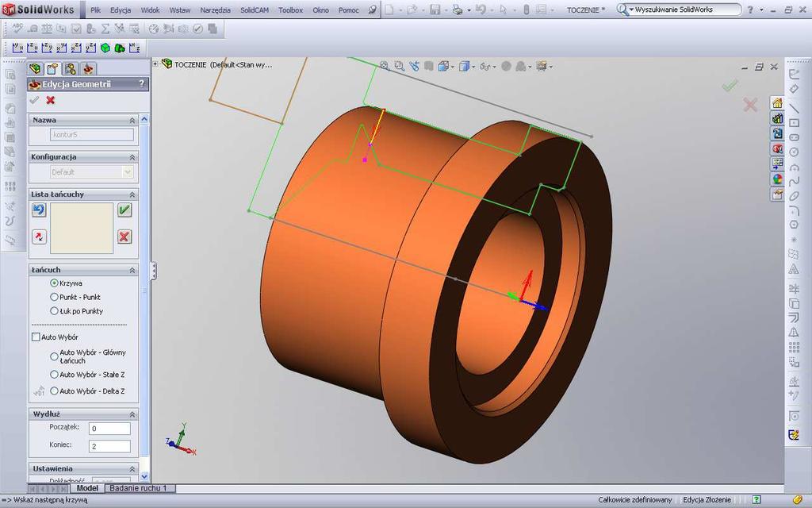Open the Pomoc menu
Image resolution: width=812 pixels, height=508 pixels.
(x=349, y=10)
